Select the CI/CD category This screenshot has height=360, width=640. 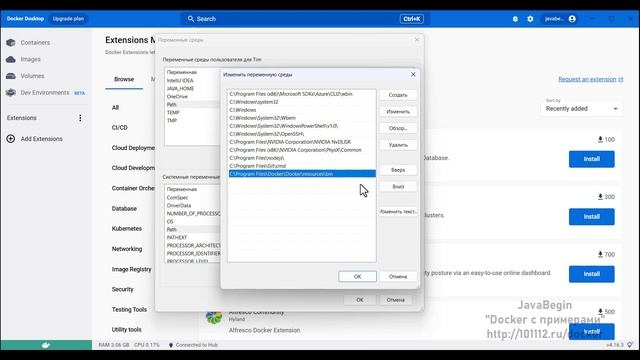pos(120,128)
